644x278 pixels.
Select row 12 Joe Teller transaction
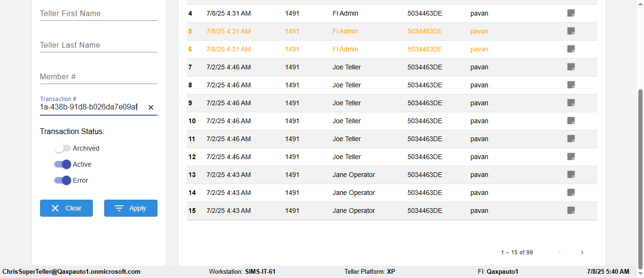pyautogui.click(x=347, y=157)
